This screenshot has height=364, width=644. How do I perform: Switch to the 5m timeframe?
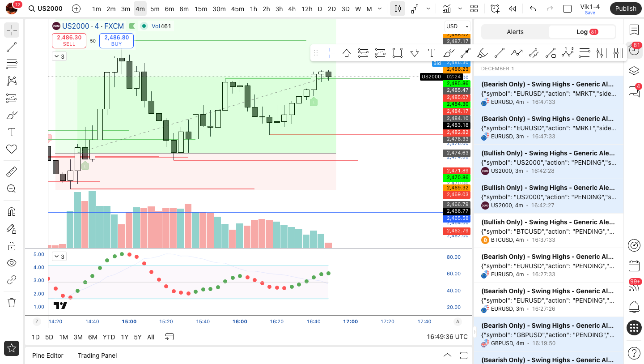pyautogui.click(x=155, y=9)
